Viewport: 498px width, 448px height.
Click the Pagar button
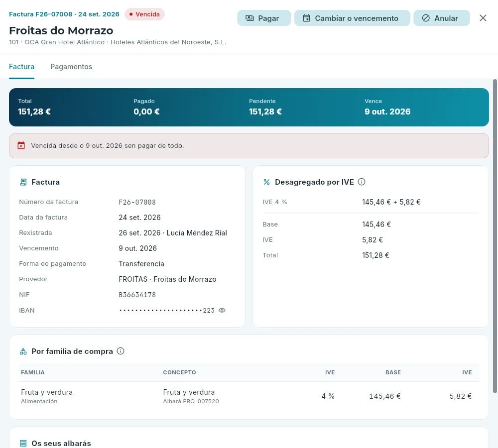coord(263,18)
